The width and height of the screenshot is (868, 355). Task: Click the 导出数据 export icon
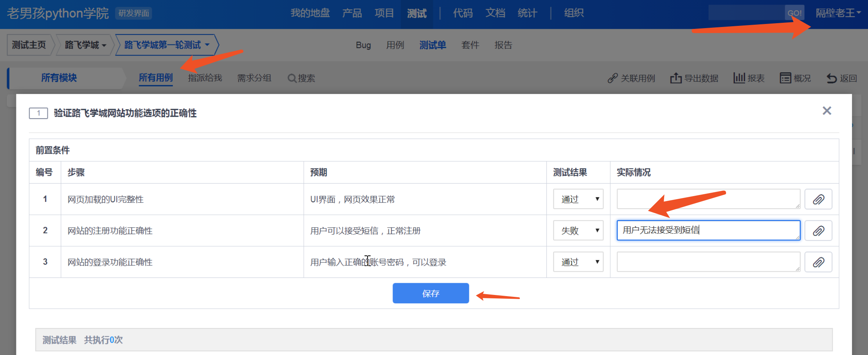point(675,78)
